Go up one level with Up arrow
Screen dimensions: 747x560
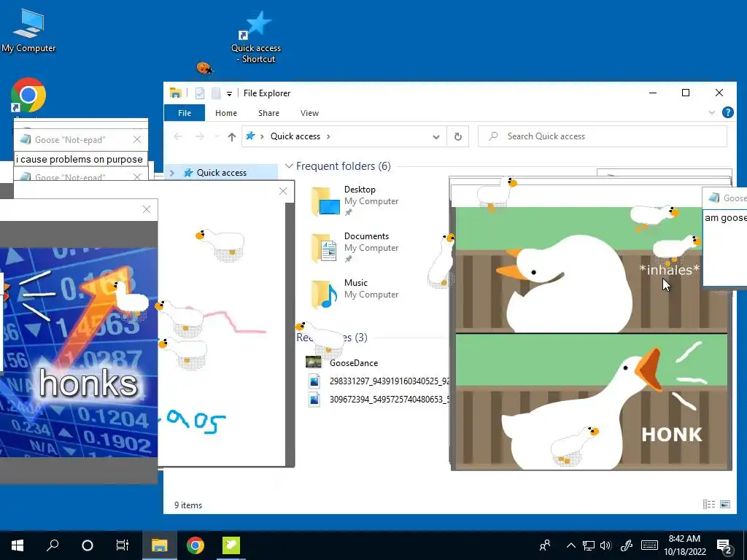coord(232,136)
